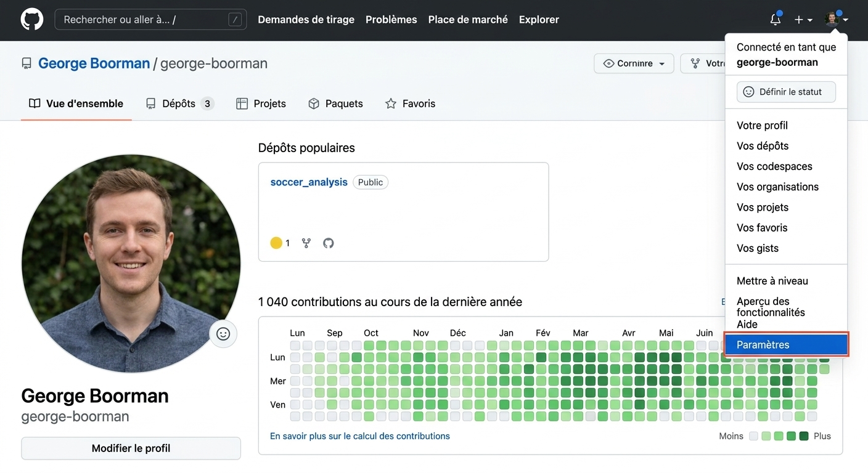Focus the 'Rechercher ou aller à...' search field

coord(151,20)
